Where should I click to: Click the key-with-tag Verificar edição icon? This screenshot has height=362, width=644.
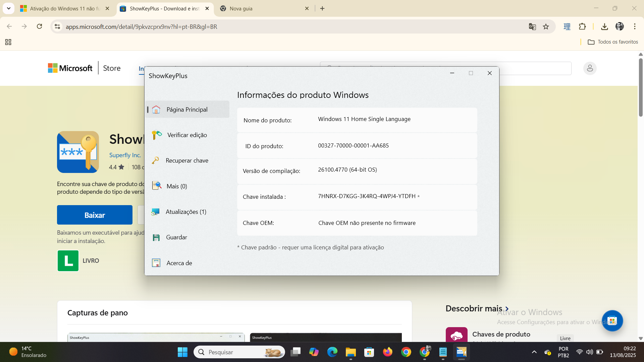tap(156, 135)
